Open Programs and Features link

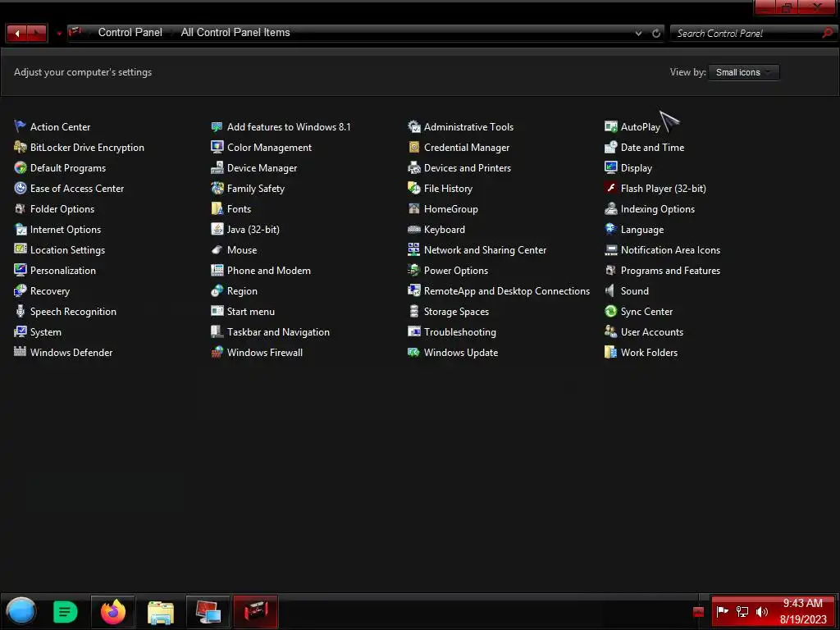[x=670, y=271]
